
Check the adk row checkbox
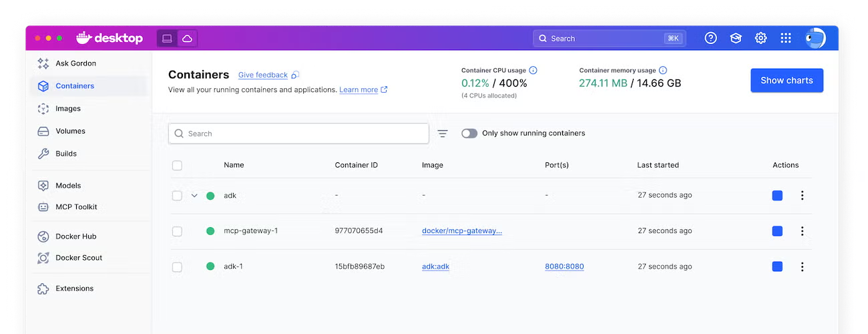pos(177,196)
